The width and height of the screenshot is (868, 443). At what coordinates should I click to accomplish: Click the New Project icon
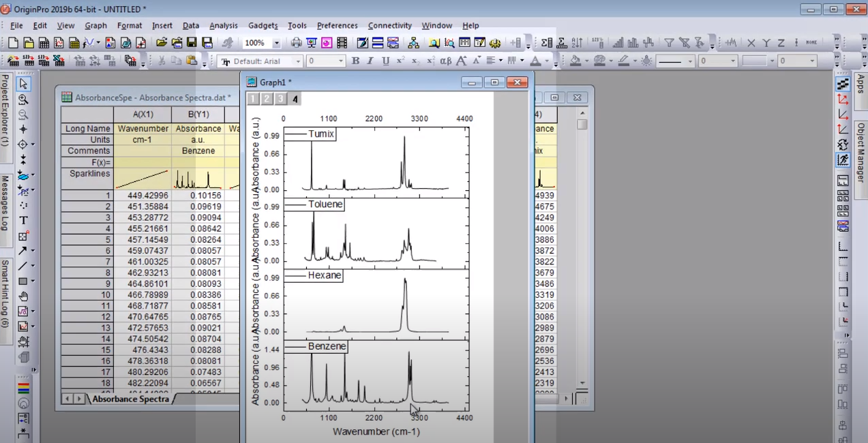click(x=13, y=43)
